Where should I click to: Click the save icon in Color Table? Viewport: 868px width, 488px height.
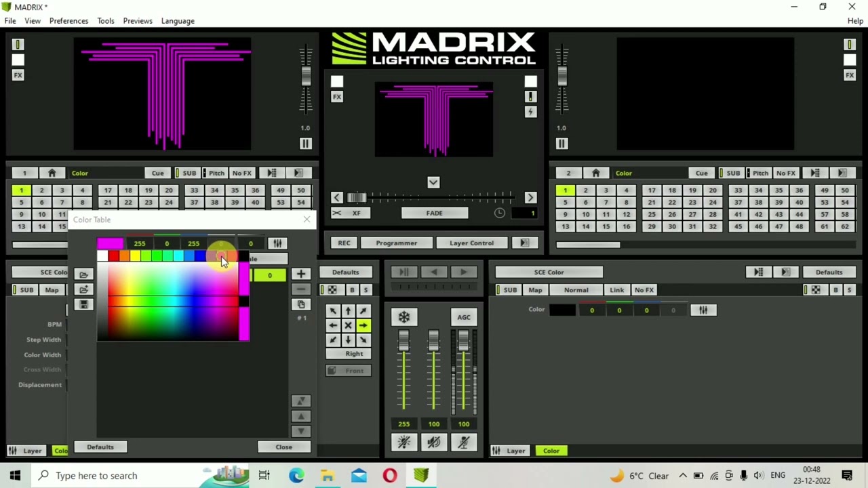tap(83, 304)
